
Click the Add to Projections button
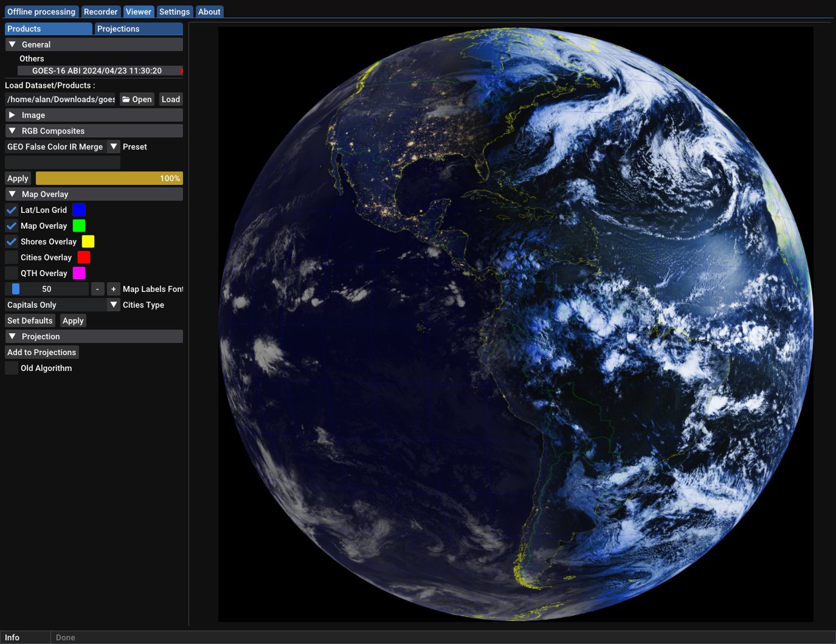tap(42, 352)
